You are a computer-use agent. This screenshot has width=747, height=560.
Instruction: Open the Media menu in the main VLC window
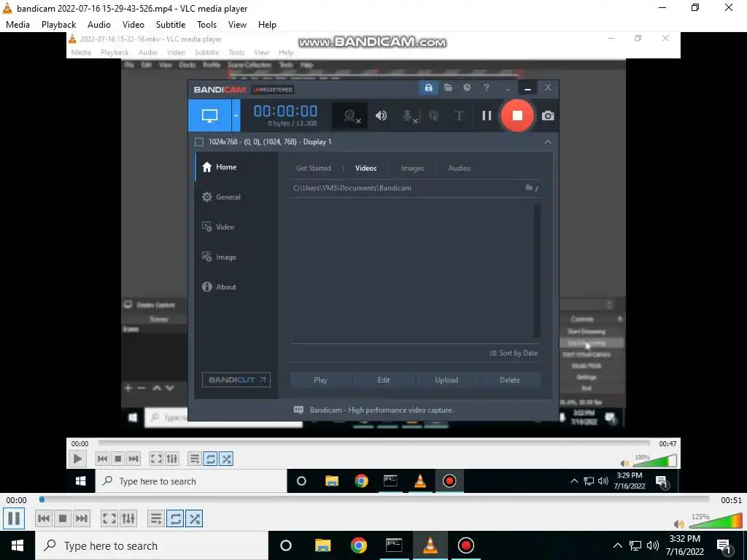click(x=18, y=25)
